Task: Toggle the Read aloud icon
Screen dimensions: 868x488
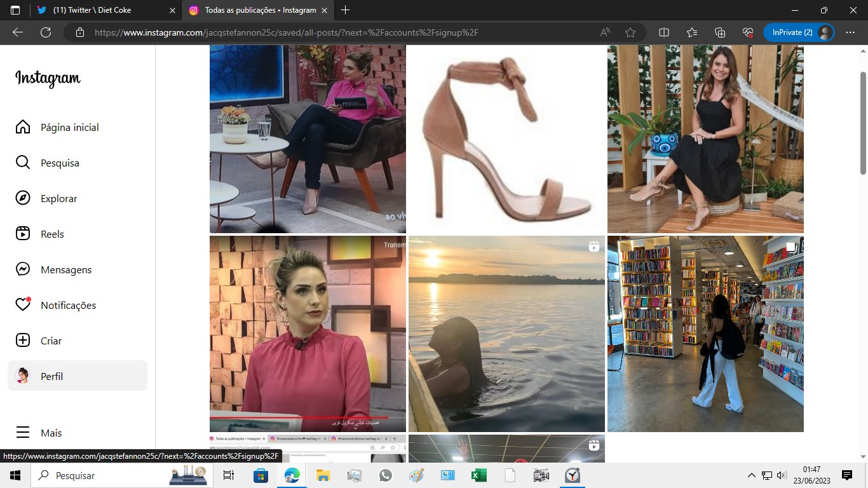Action: tap(605, 32)
